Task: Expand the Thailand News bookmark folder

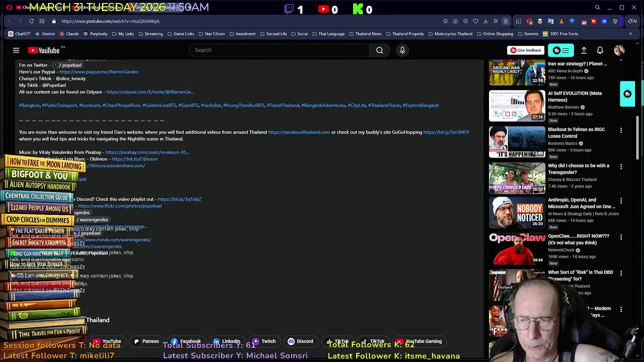Action: pyautogui.click(x=365, y=34)
